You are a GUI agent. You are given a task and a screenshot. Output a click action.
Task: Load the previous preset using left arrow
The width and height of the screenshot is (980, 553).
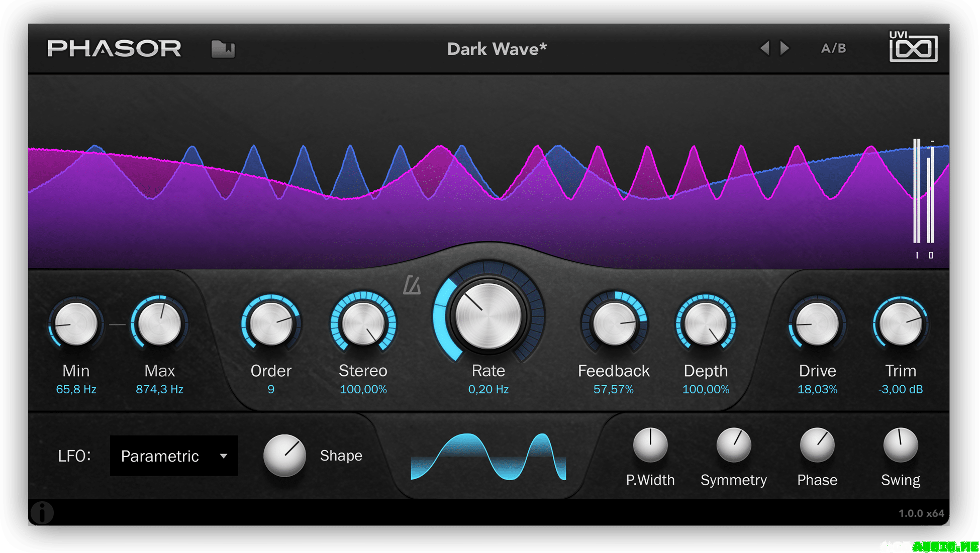click(764, 48)
